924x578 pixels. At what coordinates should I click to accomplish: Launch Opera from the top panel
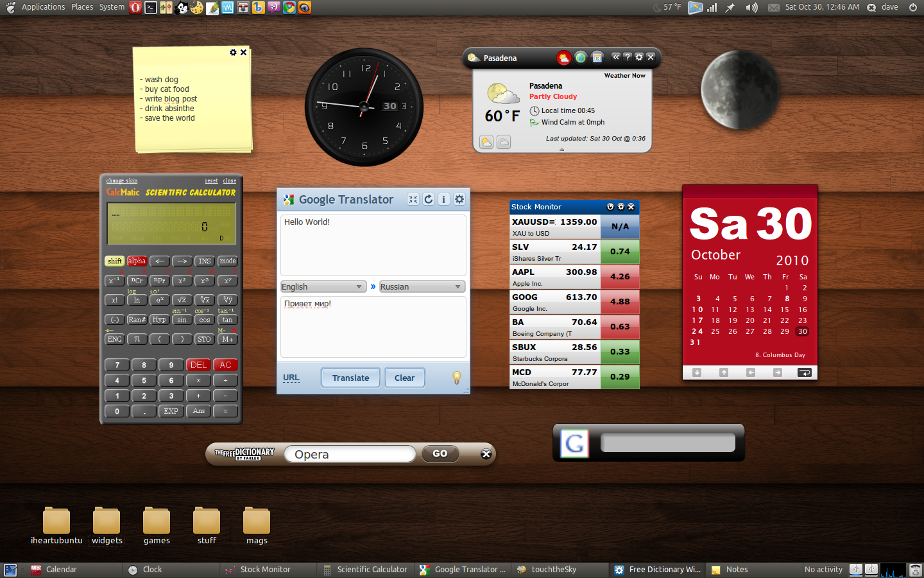pos(135,7)
